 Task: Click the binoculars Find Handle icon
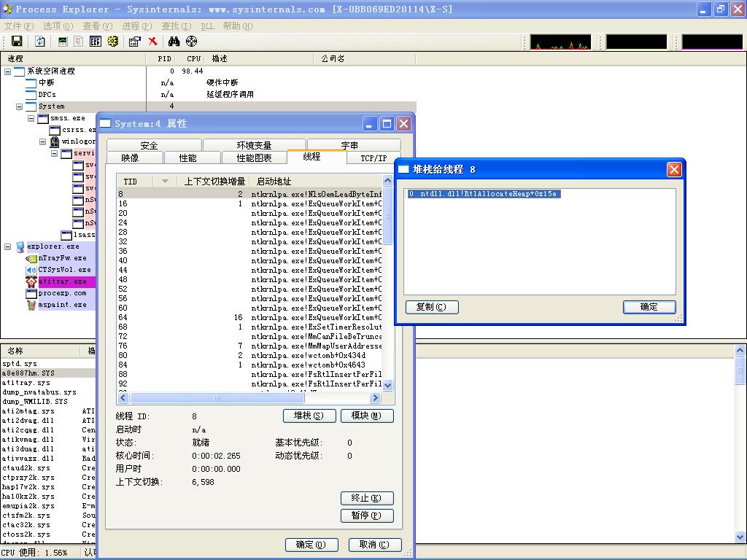pos(174,42)
